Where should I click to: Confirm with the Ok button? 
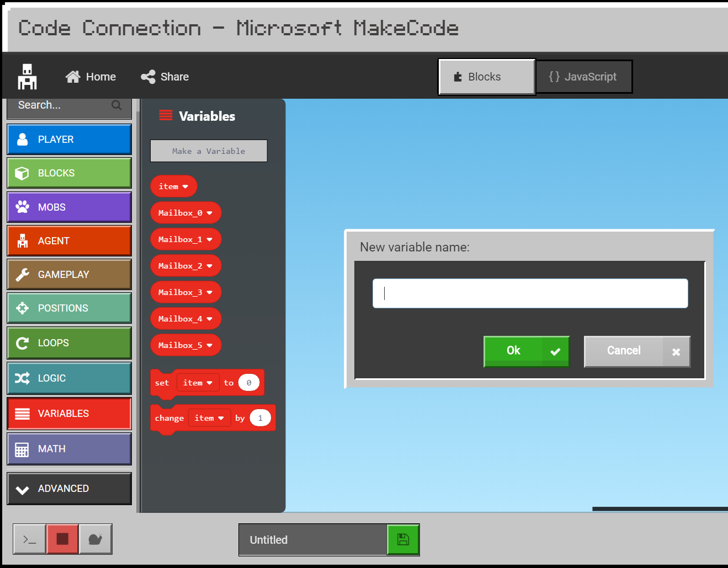coord(527,351)
